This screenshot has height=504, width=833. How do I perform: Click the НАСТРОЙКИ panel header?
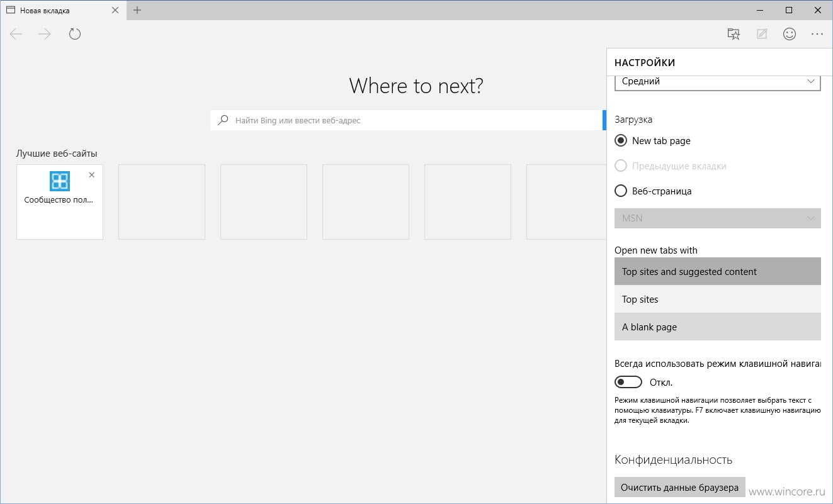coord(645,62)
